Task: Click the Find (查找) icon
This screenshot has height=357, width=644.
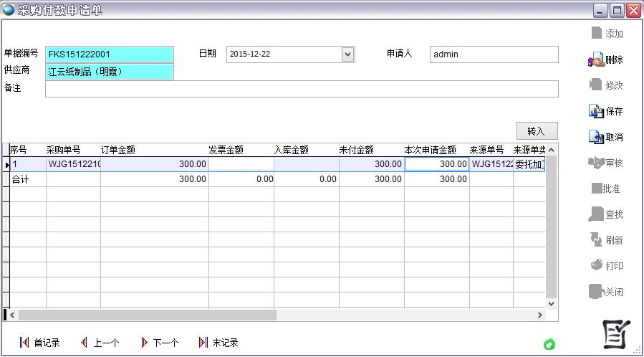Action: pyautogui.click(x=596, y=214)
